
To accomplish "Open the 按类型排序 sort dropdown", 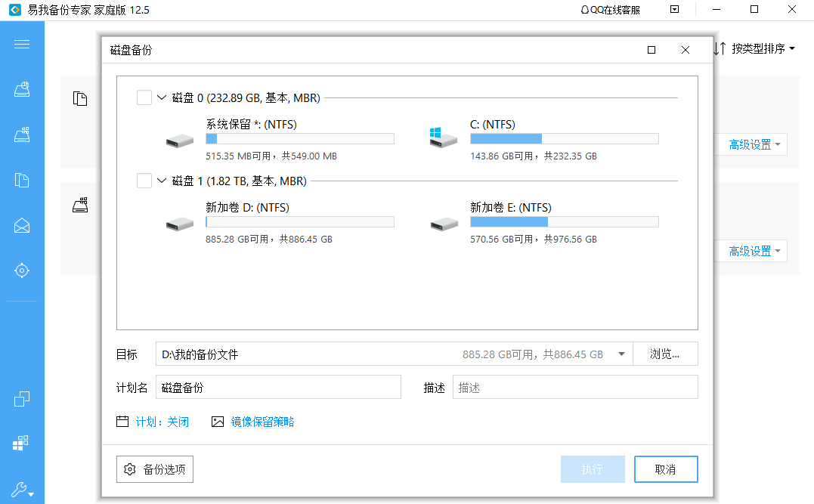I will (754, 48).
